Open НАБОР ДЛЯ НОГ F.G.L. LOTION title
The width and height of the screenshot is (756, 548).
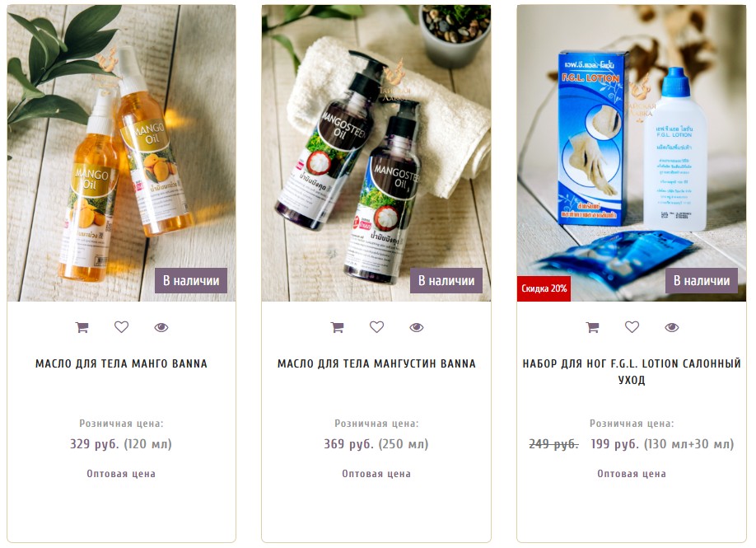point(632,372)
